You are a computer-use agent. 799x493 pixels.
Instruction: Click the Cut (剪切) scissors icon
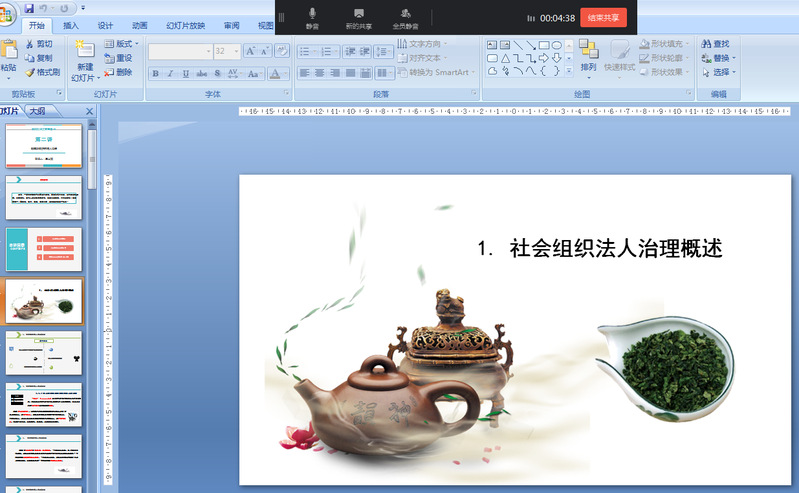click(x=30, y=44)
